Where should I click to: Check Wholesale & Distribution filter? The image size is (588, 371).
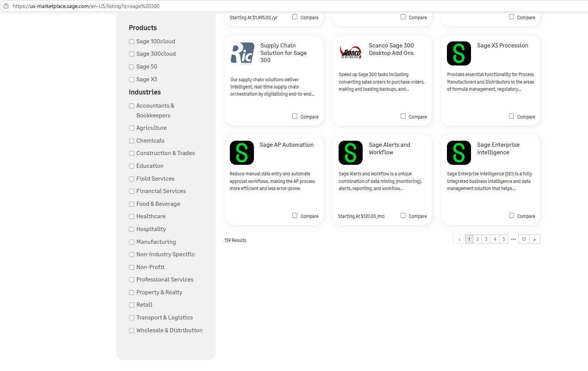pyautogui.click(x=132, y=331)
